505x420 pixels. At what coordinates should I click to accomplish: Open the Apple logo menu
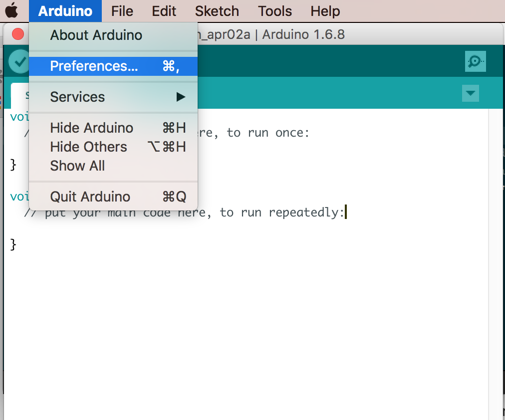pyautogui.click(x=12, y=11)
